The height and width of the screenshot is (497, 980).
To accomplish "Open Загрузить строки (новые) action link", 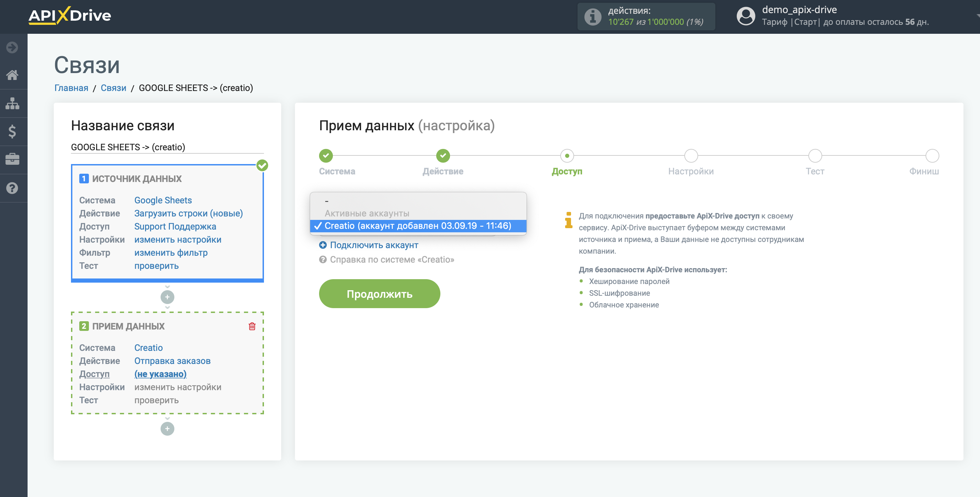I will [x=188, y=213].
